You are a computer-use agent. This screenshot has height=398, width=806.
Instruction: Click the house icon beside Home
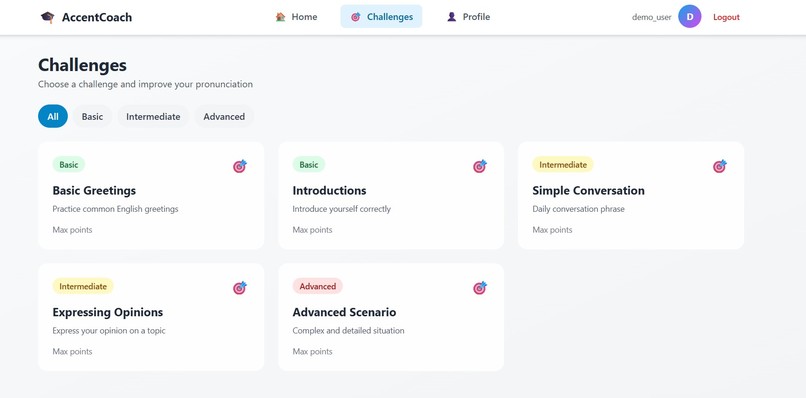click(280, 17)
